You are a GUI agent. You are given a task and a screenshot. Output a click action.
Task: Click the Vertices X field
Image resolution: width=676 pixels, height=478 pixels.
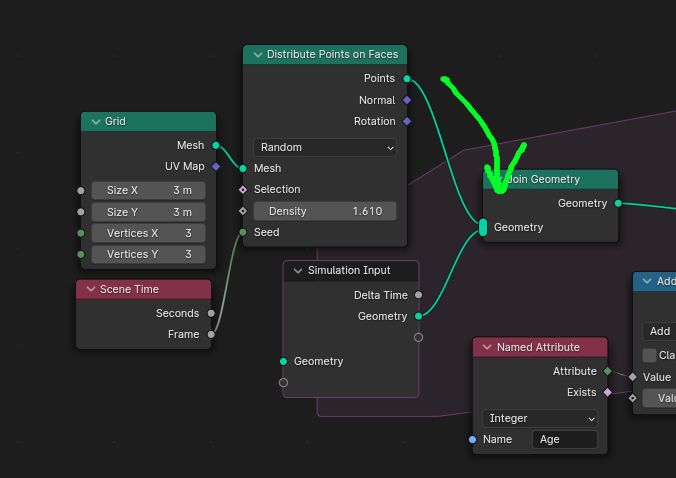point(148,233)
